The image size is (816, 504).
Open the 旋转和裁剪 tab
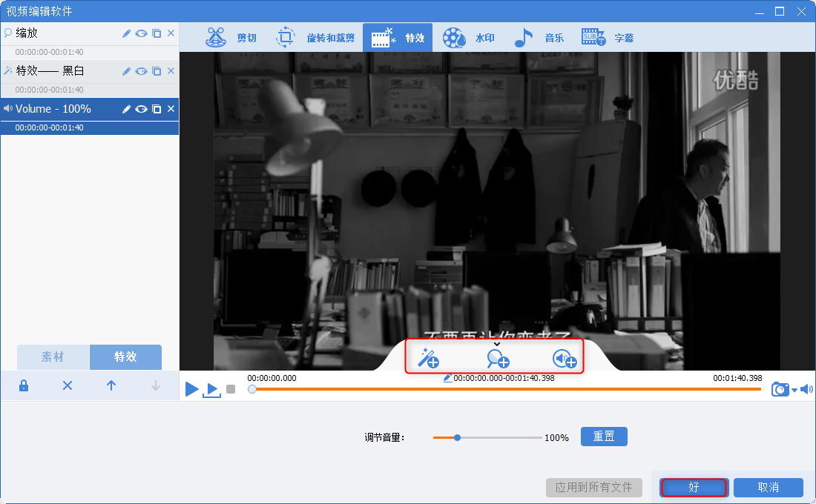click(x=315, y=38)
